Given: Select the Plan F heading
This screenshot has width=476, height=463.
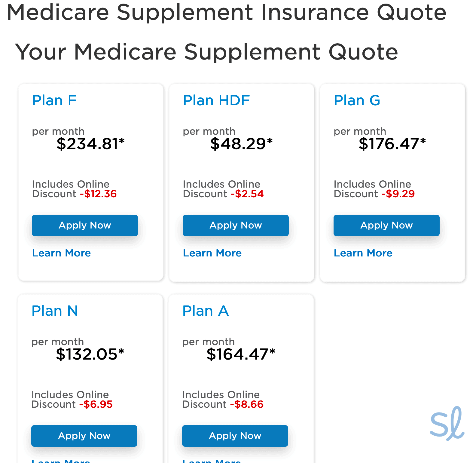Looking at the screenshot, I should (x=54, y=100).
